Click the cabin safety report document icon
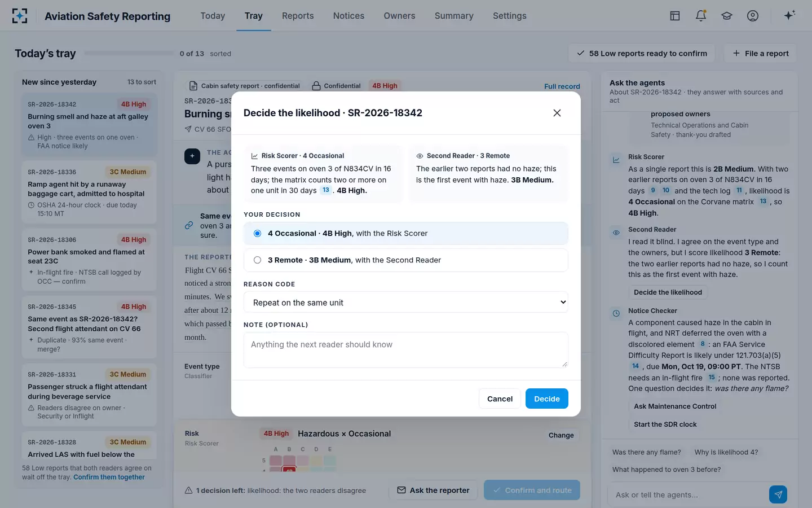Screen dimensions: 812x508 click(x=193, y=86)
